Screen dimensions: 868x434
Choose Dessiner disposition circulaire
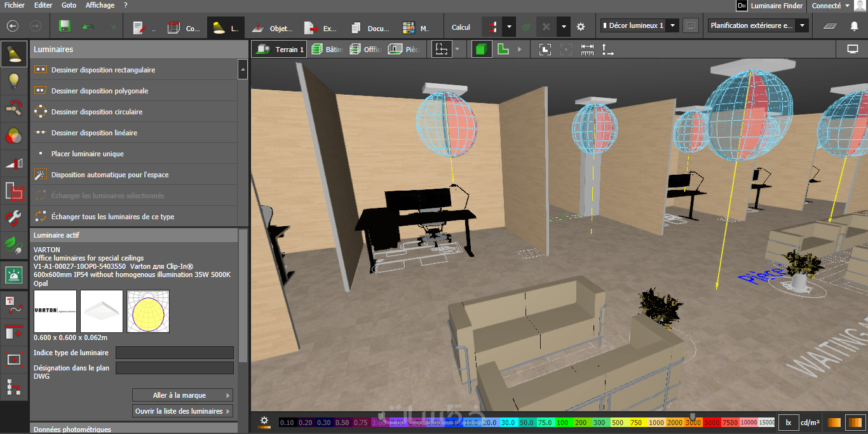(x=133, y=112)
